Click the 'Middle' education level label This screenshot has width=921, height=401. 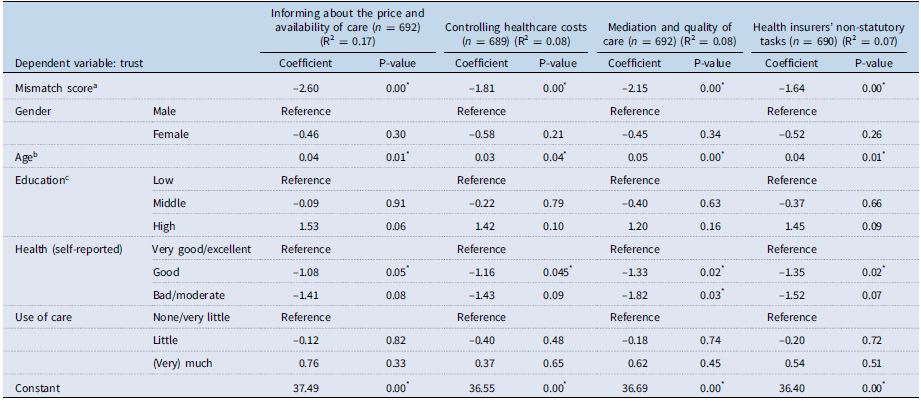tap(170, 202)
